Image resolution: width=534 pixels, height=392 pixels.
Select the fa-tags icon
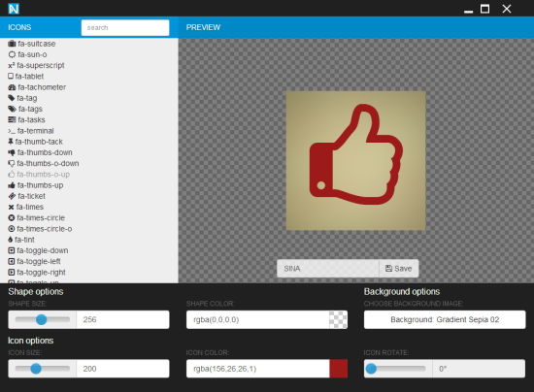point(25,109)
